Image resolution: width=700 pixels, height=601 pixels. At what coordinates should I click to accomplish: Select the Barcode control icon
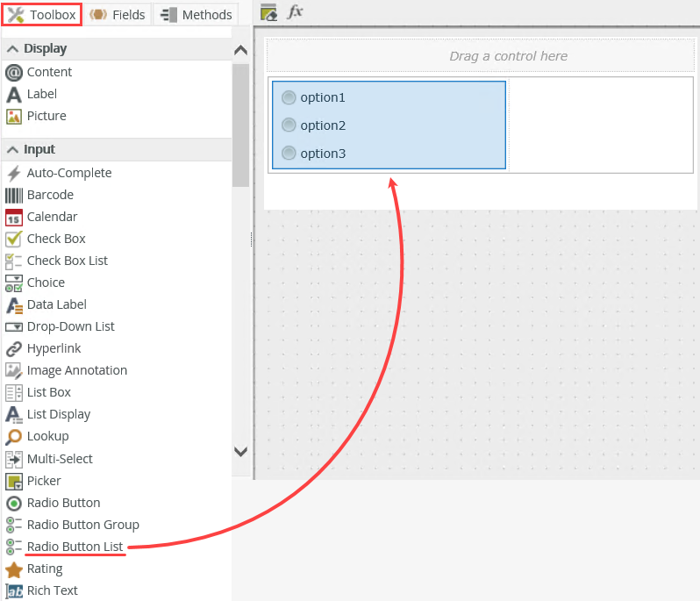coord(14,196)
